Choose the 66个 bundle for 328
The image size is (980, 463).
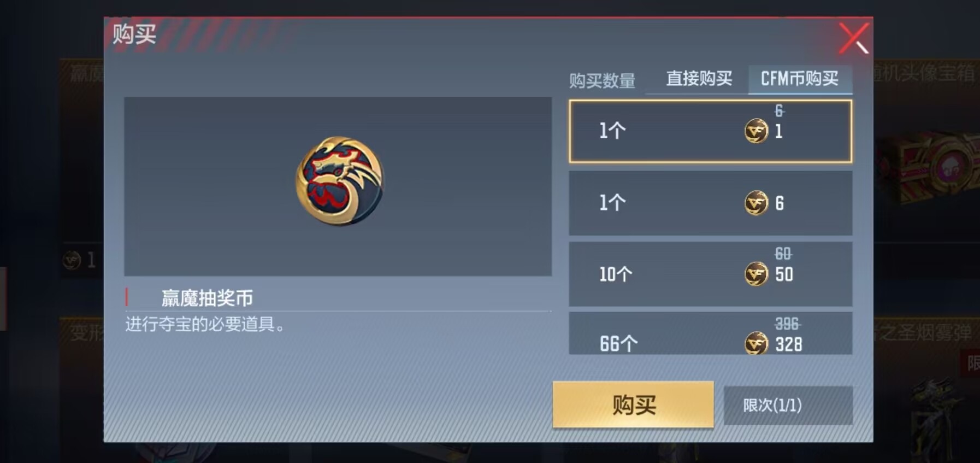click(x=710, y=333)
